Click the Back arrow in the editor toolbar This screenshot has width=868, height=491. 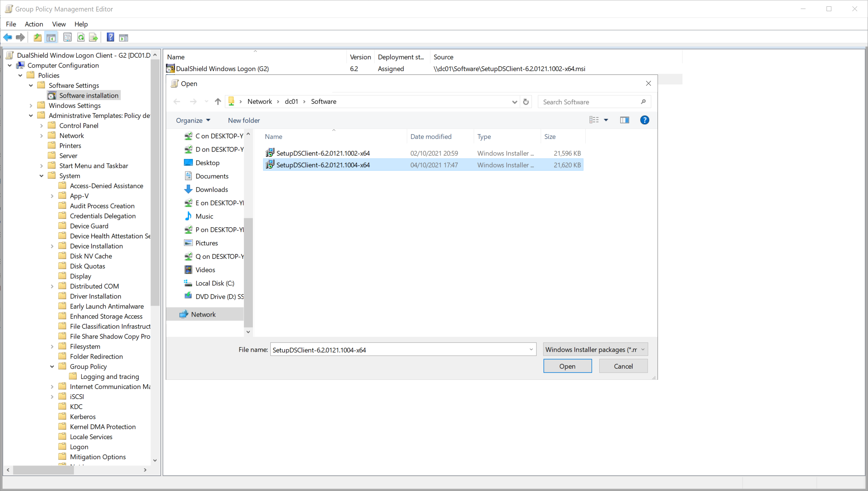[x=7, y=37]
